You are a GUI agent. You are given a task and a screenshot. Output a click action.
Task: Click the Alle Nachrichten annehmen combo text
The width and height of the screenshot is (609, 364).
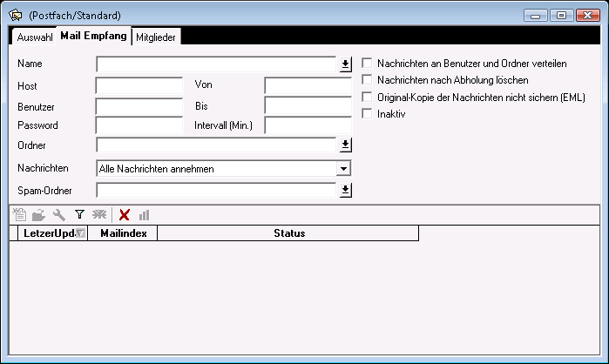(157, 169)
